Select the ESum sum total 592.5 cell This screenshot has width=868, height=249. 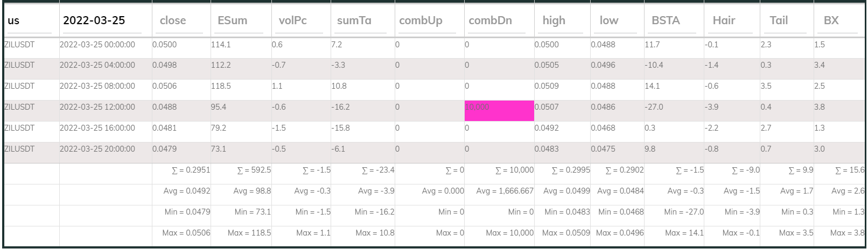(254, 170)
